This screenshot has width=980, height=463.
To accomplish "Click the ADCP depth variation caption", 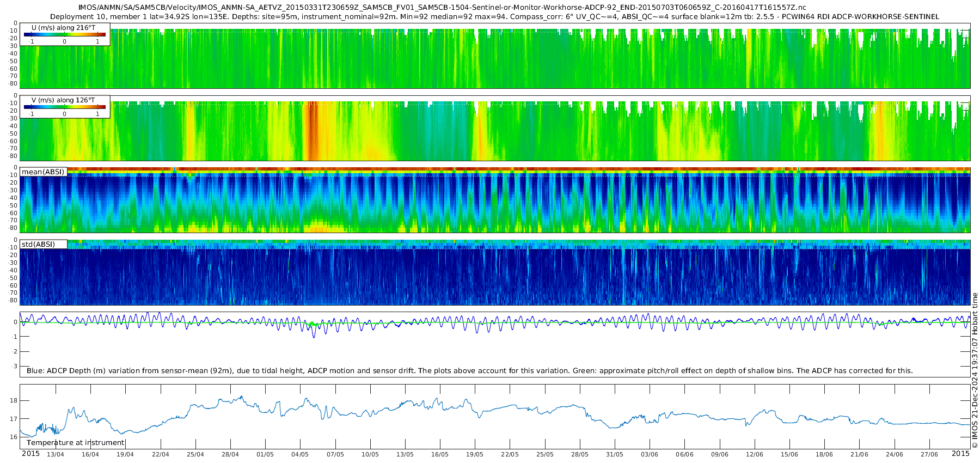I will pos(469,370).
